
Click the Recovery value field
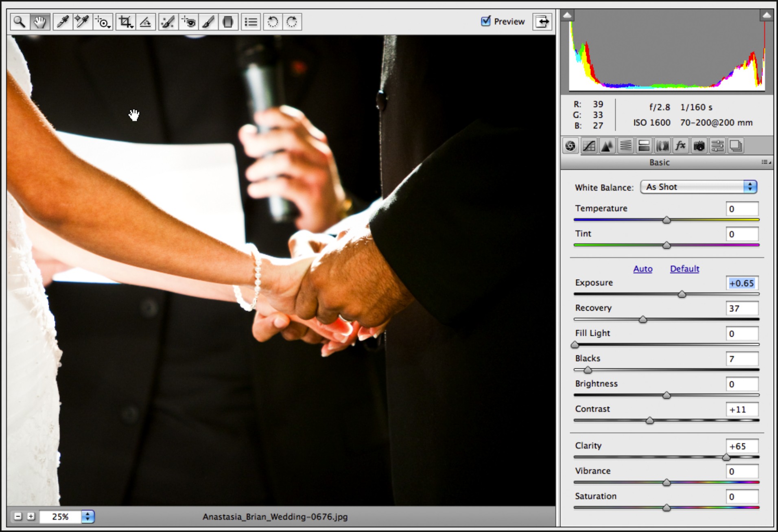pyautogui.click(x=742, y=308)
